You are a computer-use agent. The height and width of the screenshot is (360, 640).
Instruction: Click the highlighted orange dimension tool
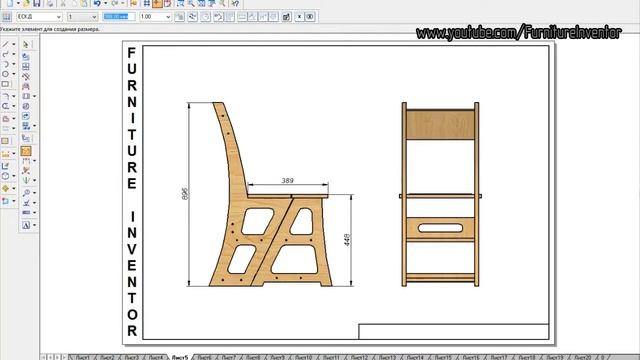(x=26, y=151)
